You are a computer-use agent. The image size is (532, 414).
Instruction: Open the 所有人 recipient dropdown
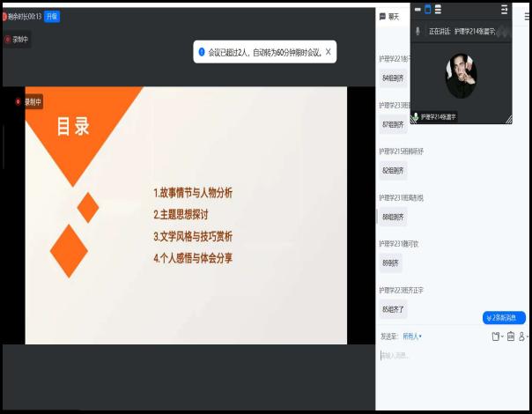412,336
